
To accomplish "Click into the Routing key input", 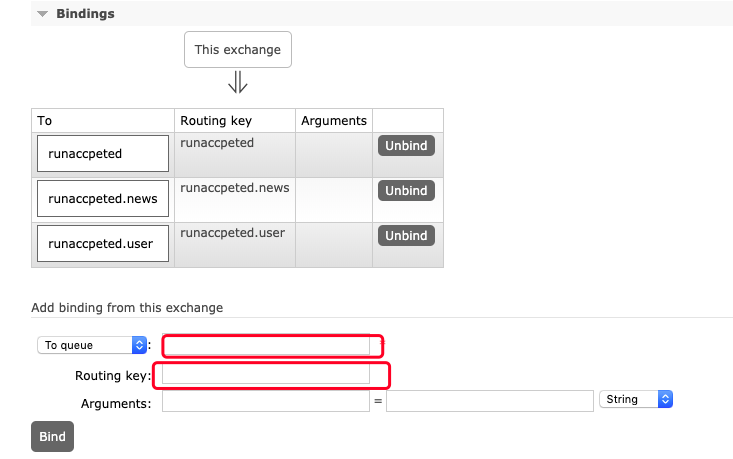I will pos(267,375).
